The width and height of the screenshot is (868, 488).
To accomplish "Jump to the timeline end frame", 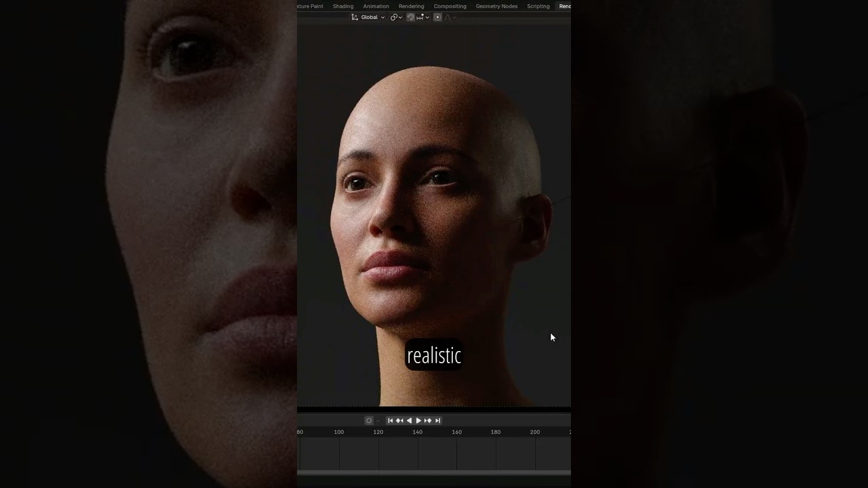I will pos(437,420).
